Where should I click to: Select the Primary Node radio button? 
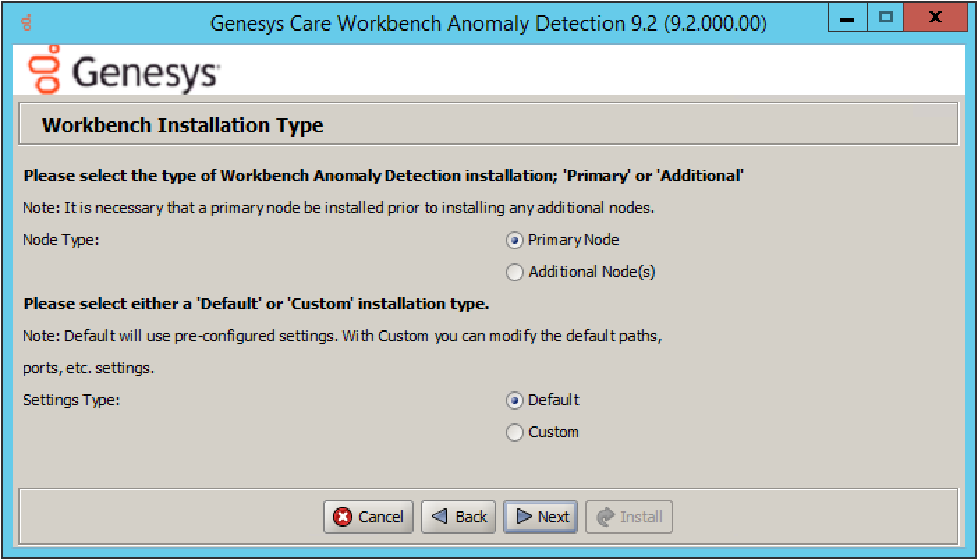(x=514, y=240)
